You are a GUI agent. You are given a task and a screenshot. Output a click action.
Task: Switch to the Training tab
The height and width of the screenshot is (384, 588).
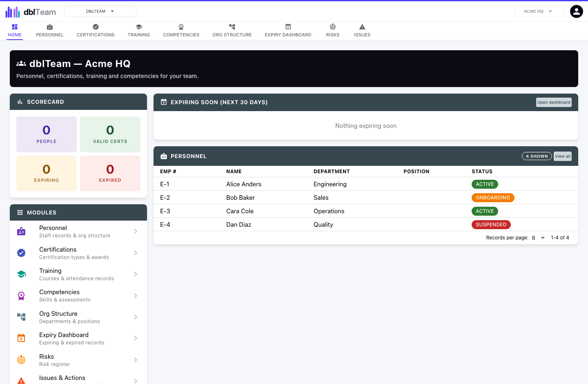click(x=139, y=31)
